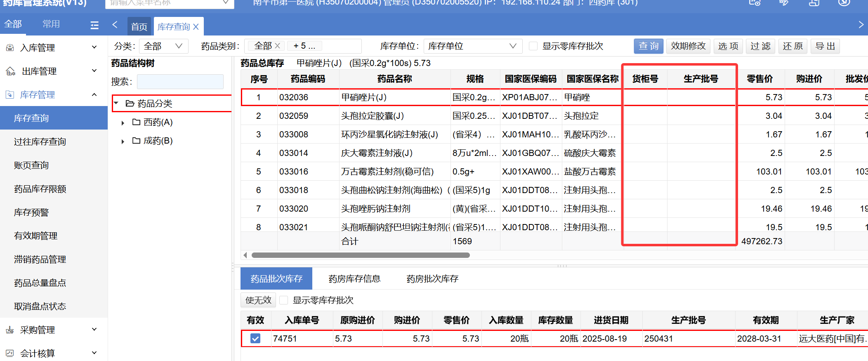868x361 pixels.
Task: Click the 会计核算 chart icon
Action: (10, 354)
